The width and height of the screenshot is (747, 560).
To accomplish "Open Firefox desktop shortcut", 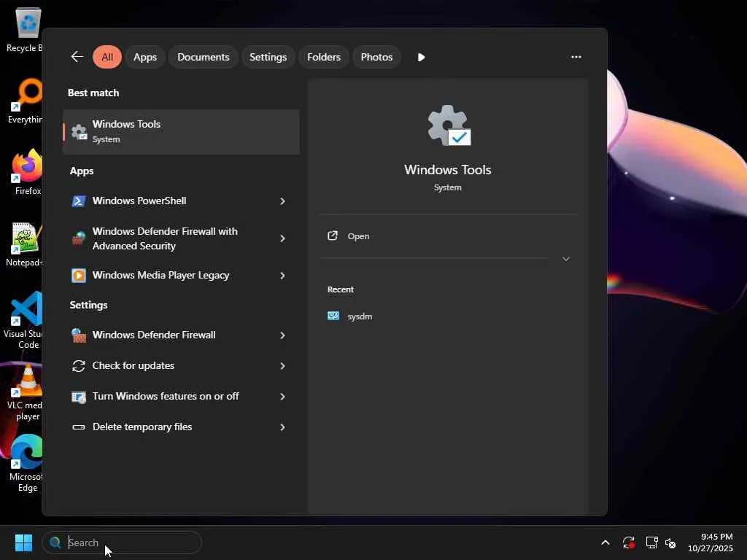I will (27, 172).
